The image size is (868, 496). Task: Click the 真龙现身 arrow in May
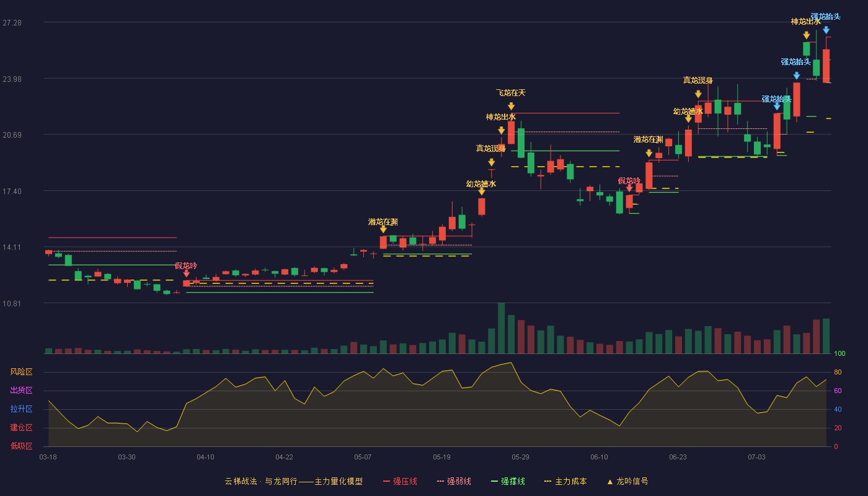click(x=492, y=162)
